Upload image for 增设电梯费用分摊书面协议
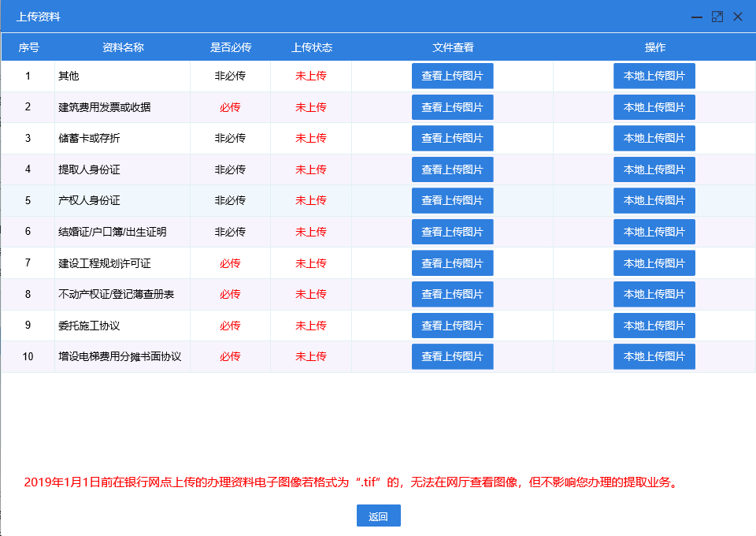Image resolution: width=756 pixels, height=536 pixels. pos(654,356)
